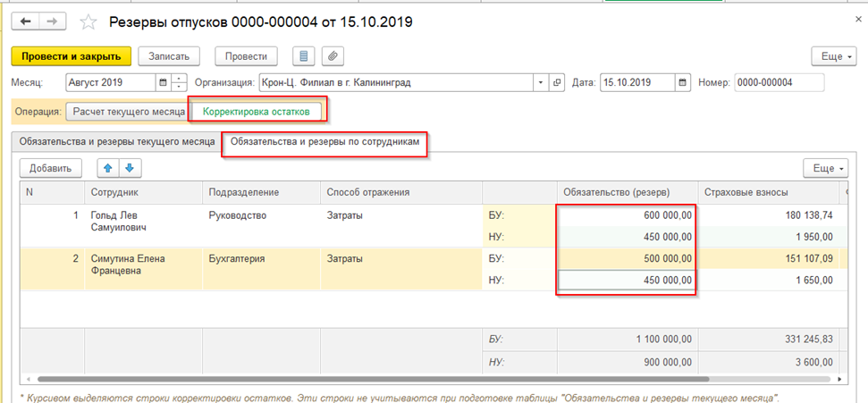Click the month stepper spinner control

(180, 82)
